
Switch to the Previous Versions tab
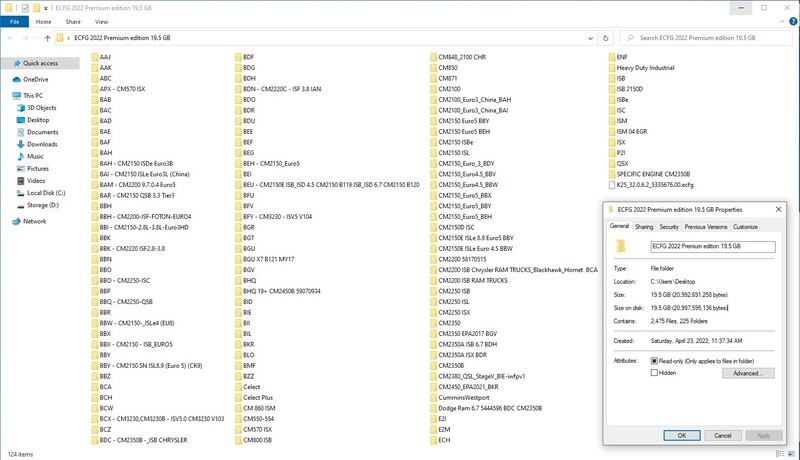[x=706, y=227]
